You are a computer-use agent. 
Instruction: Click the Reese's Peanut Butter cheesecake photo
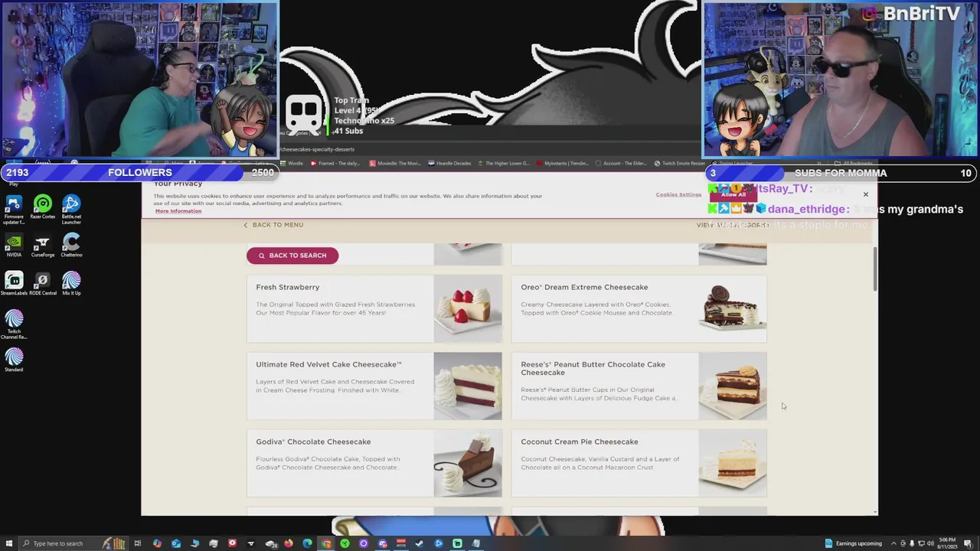click(733, 386)
